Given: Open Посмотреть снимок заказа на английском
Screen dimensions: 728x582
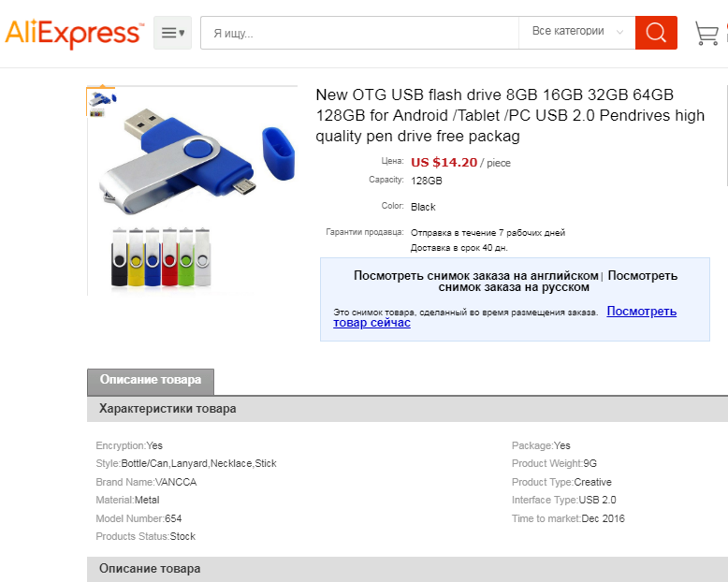Looking at the screenshot, I should pos(476,276).
